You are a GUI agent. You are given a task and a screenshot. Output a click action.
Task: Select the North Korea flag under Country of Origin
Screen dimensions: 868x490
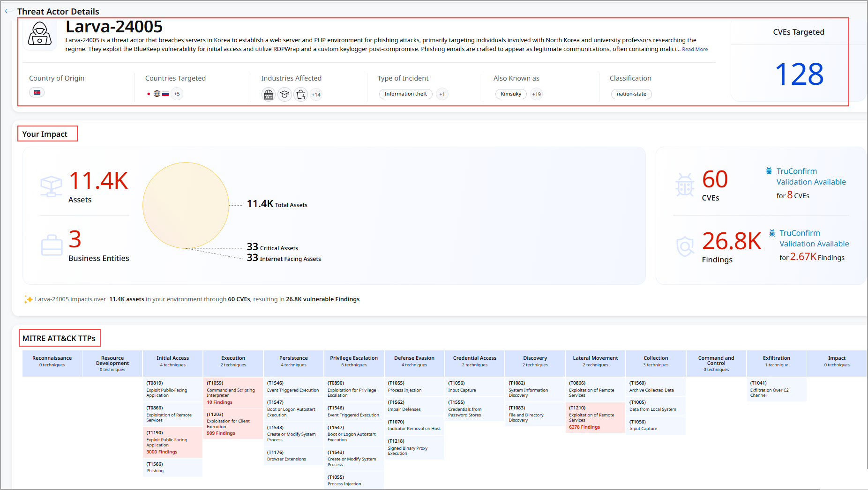pos(37,92)
